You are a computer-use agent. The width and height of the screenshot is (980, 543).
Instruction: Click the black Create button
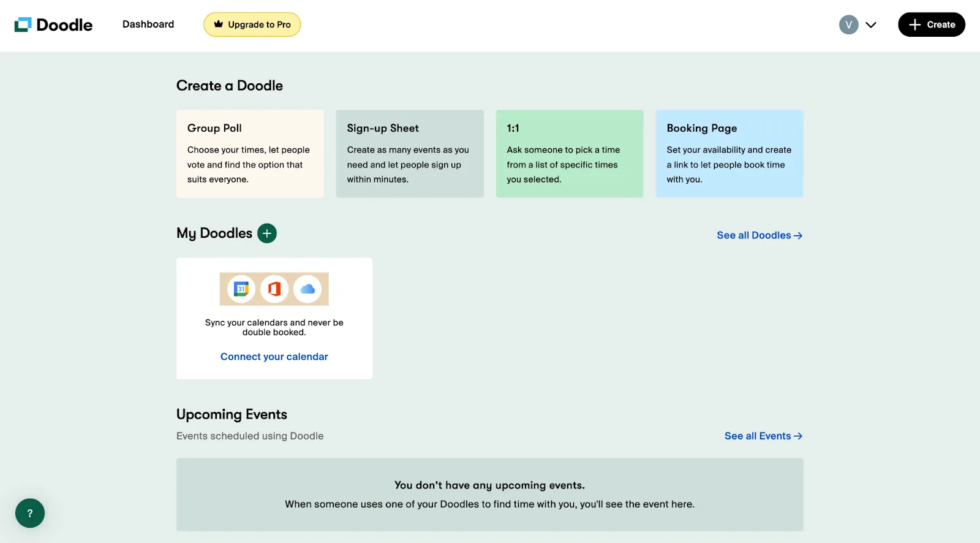click(x=932, y=25)
